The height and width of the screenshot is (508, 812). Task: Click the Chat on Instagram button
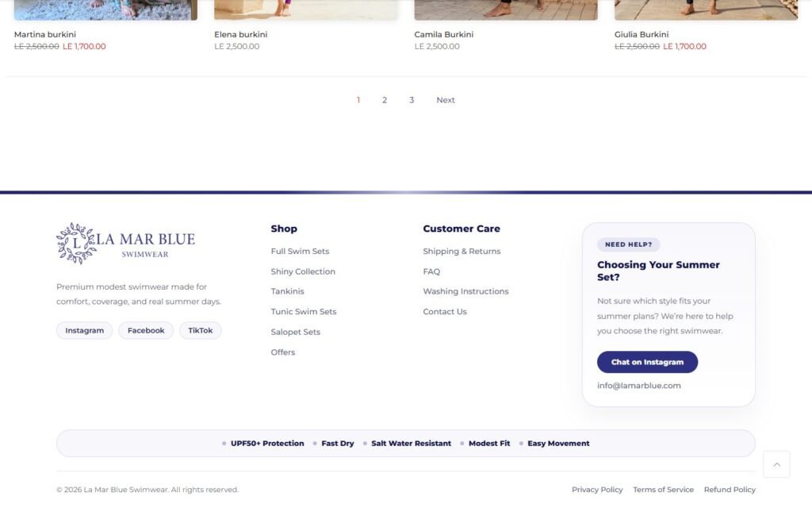pos(647,362)
